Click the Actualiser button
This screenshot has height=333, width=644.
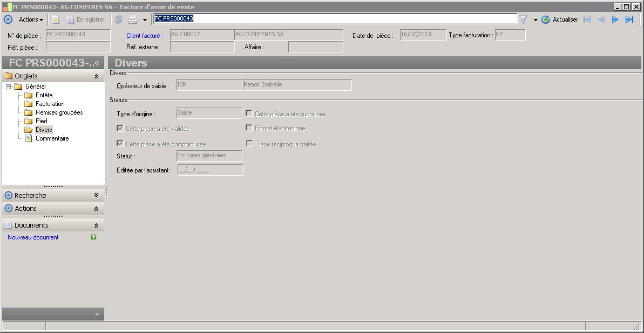(559, 19)
